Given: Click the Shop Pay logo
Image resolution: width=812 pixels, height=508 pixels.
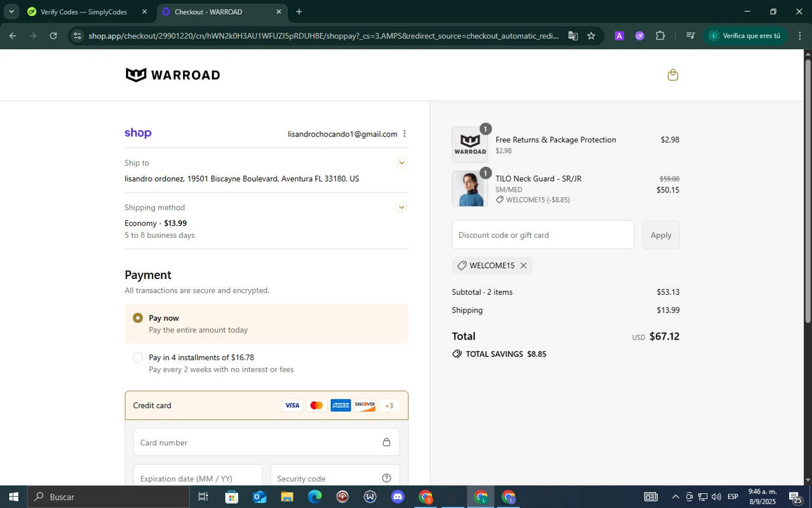Looking at the screenshot, I should pos(138,133).
